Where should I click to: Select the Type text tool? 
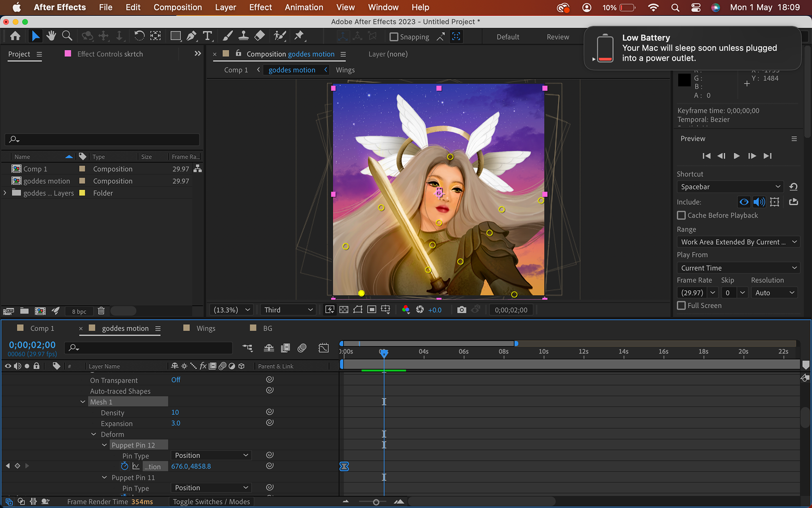pyautogui.click(x=207, y=36)
